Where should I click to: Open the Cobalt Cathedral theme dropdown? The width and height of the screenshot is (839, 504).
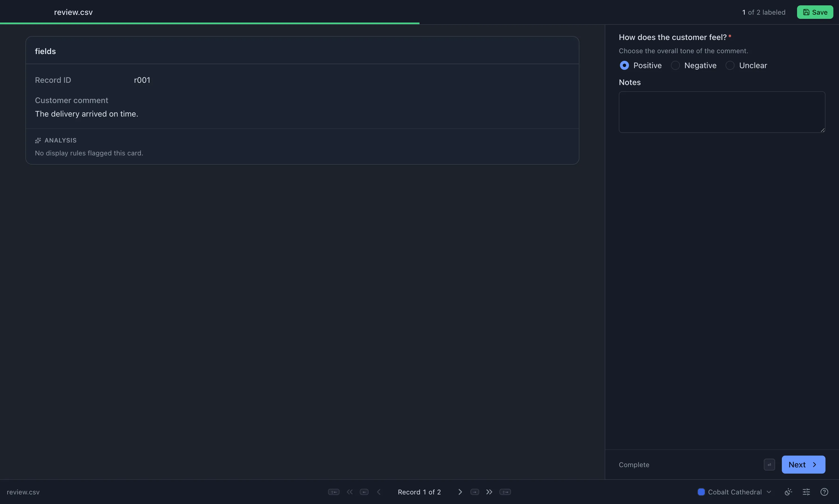[x=735, y=492]
